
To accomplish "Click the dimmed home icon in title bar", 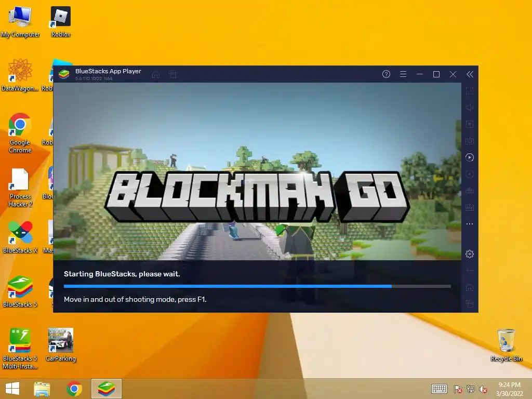I will click(156, 75).
